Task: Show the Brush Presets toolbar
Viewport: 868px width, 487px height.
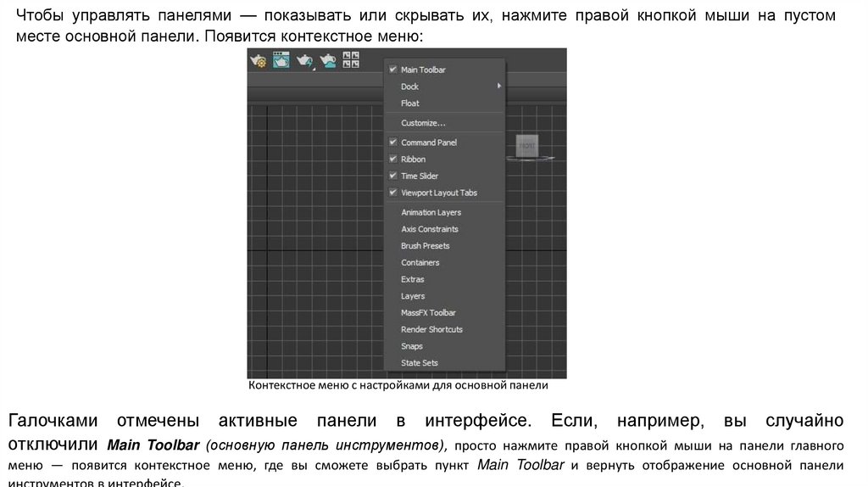Action: click(444, 245)
